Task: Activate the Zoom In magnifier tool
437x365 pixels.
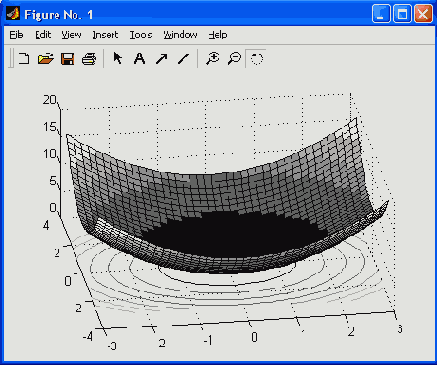Action: point(212,59)
